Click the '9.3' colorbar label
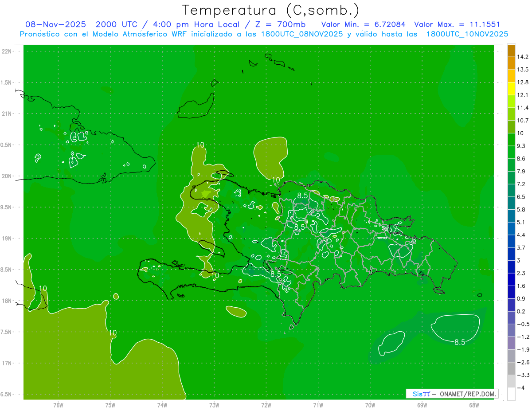 pos(521,146)
